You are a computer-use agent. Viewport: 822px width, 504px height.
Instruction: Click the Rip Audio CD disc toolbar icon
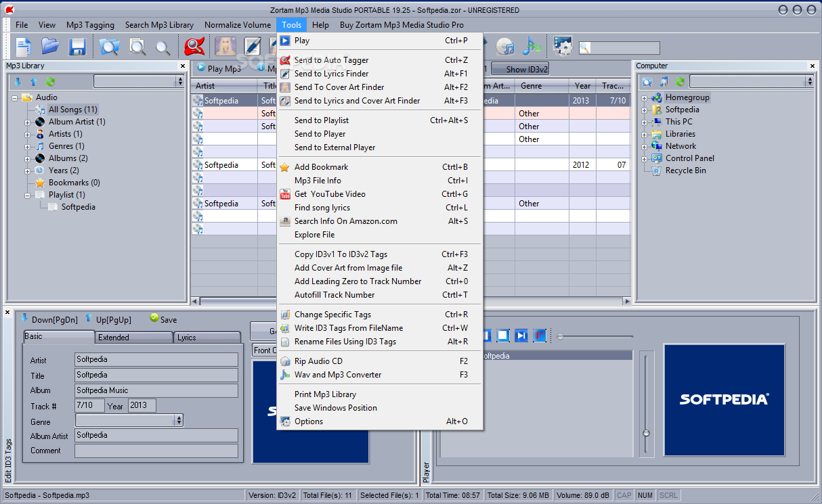point(505,46)
